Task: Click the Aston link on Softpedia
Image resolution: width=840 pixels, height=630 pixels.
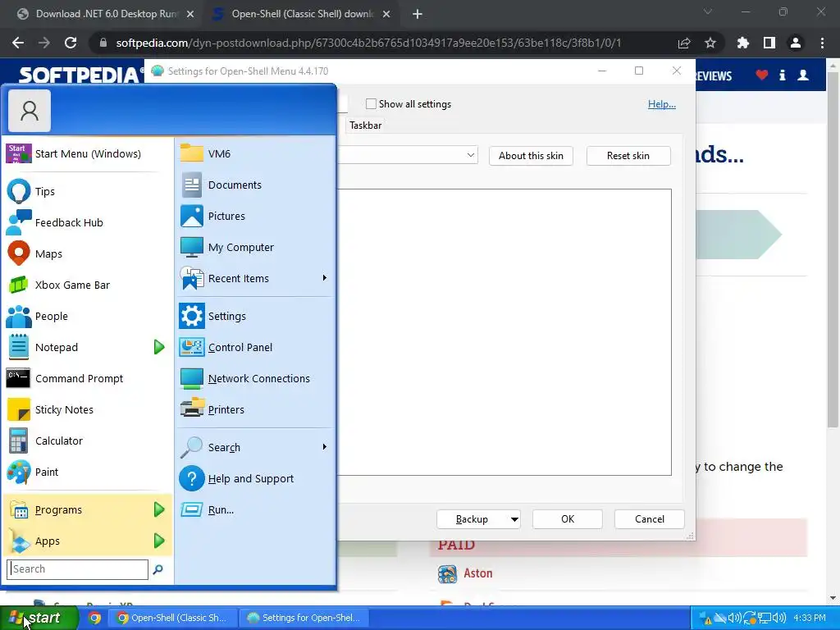Action: pos(478,573)
